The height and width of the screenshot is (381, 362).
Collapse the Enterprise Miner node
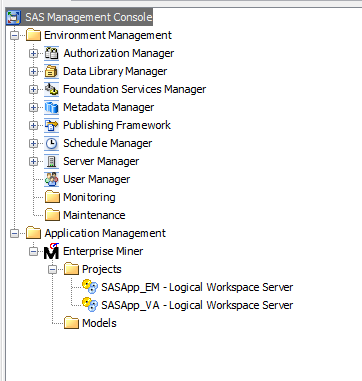point(33,251)
